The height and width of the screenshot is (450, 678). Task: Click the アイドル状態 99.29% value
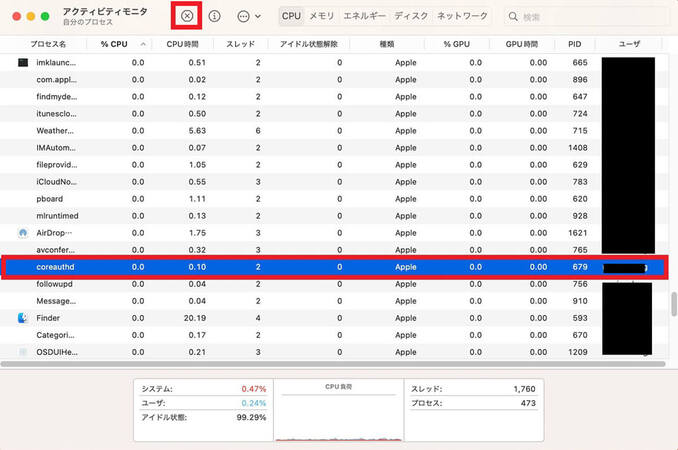[251, 418]
